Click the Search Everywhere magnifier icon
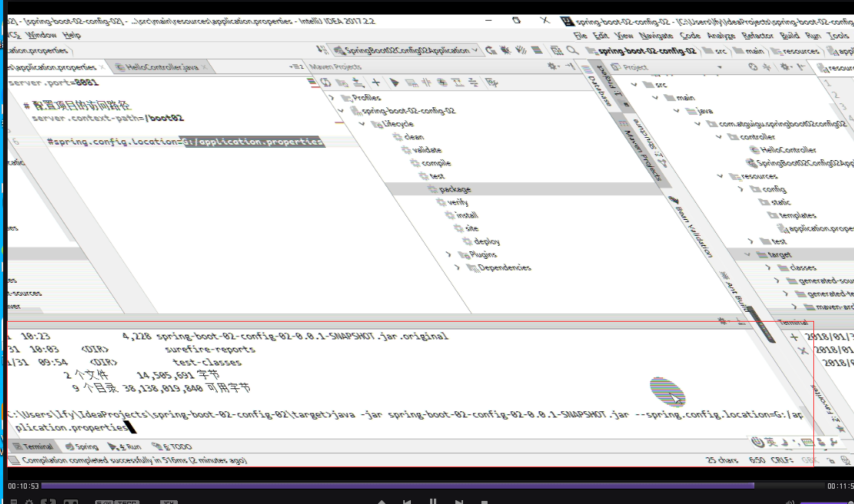Viewport: 854px width, 504px height. [x=572, y=50]
